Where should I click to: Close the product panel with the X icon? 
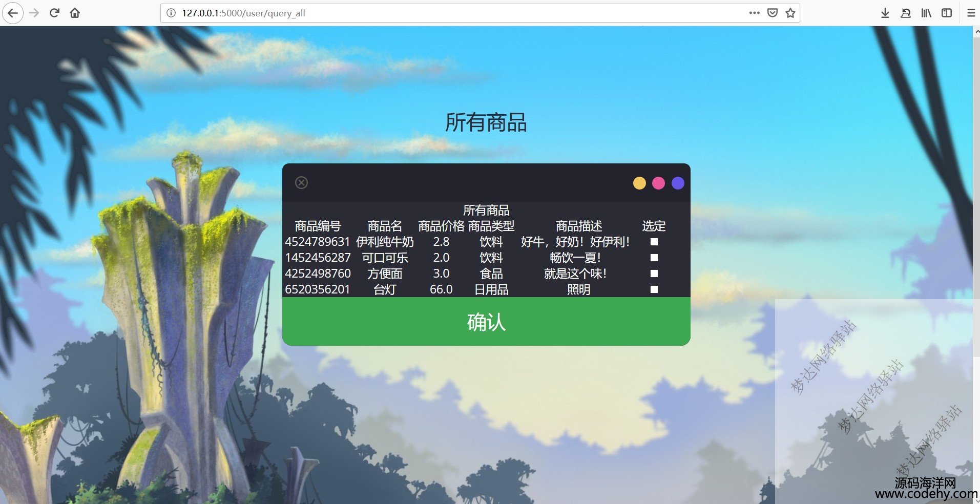(301, 182)
